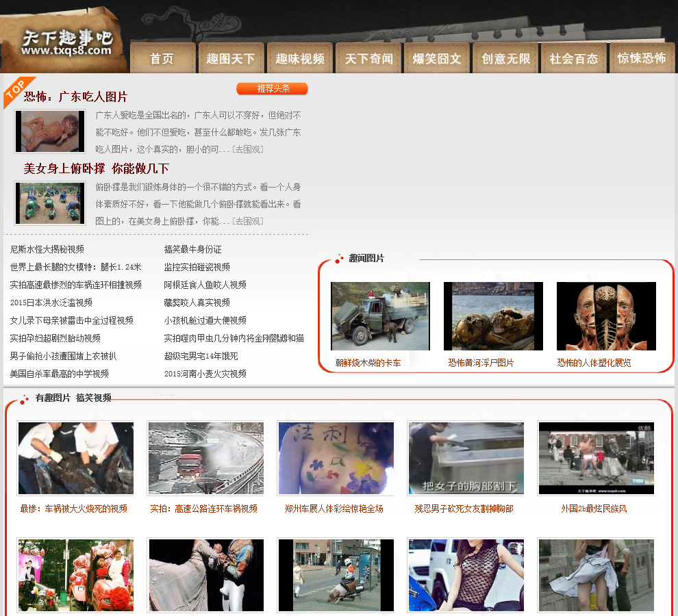Open the 创意无限 tab

[x=505, y=58]
